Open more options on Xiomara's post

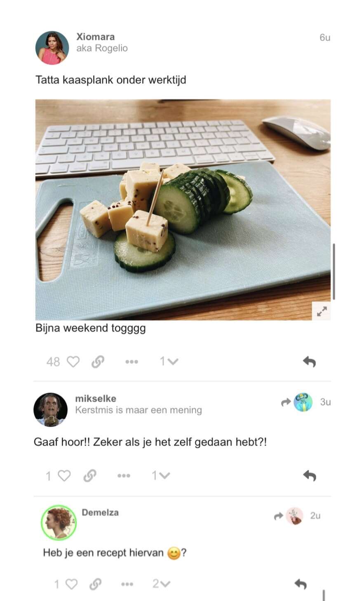click(x=132, y=362)
